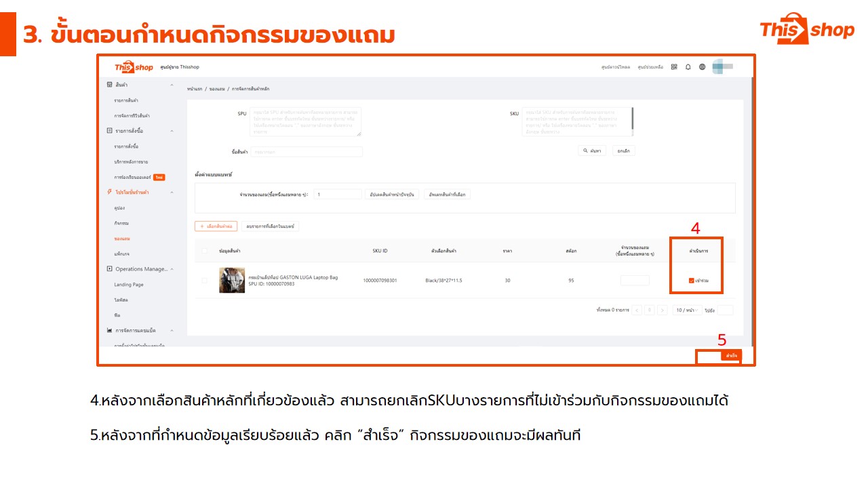This screenshot has height=488, width=868.
Task: Click the Black/38*27*11.5 variant cell
Action: click(x=443, y=281)
